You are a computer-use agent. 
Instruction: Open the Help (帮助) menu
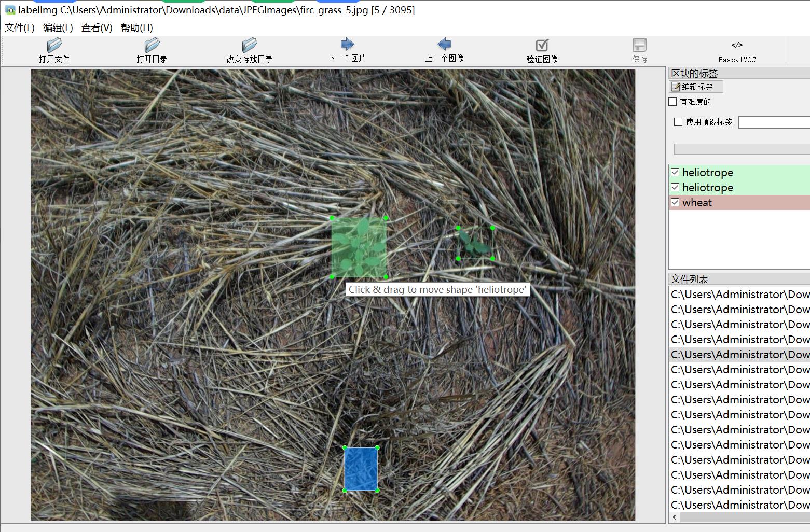tap(136, 27)
